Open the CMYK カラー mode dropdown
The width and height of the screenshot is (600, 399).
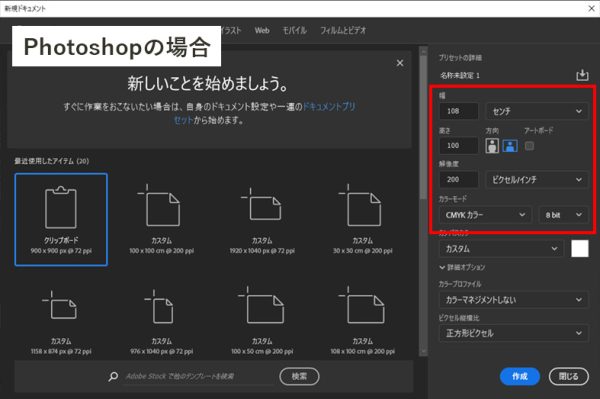(485, 215)
